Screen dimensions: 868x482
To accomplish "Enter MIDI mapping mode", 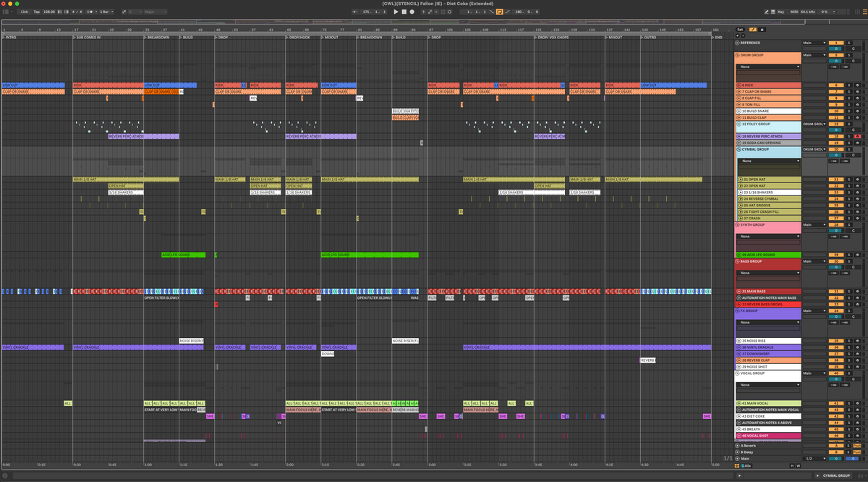I will [x=794, y=12].
